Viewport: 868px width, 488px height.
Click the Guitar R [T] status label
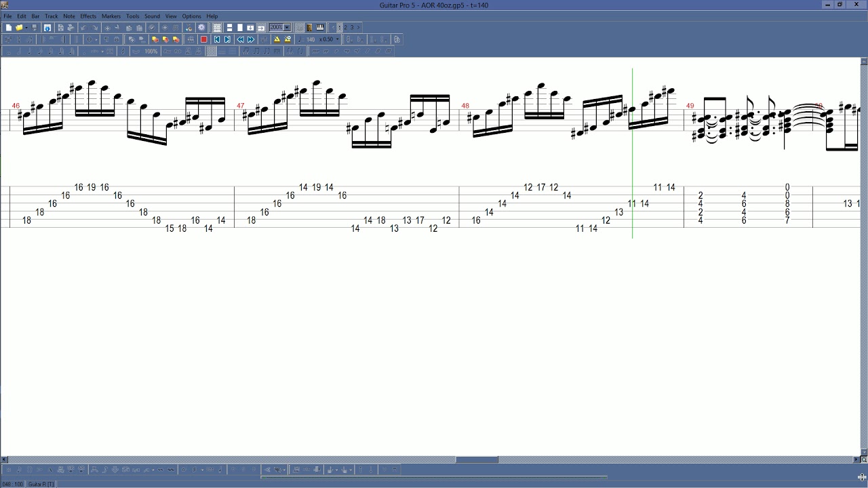point(41,484)
